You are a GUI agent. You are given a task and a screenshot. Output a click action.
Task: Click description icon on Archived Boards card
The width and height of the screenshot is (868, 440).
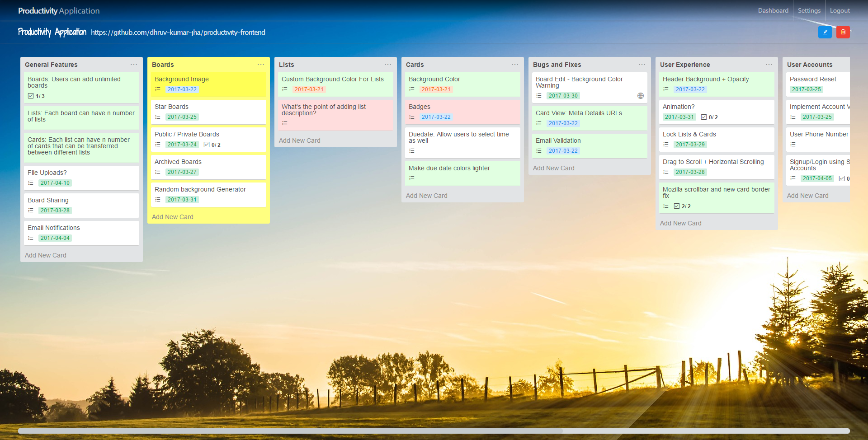click(158, 172)
